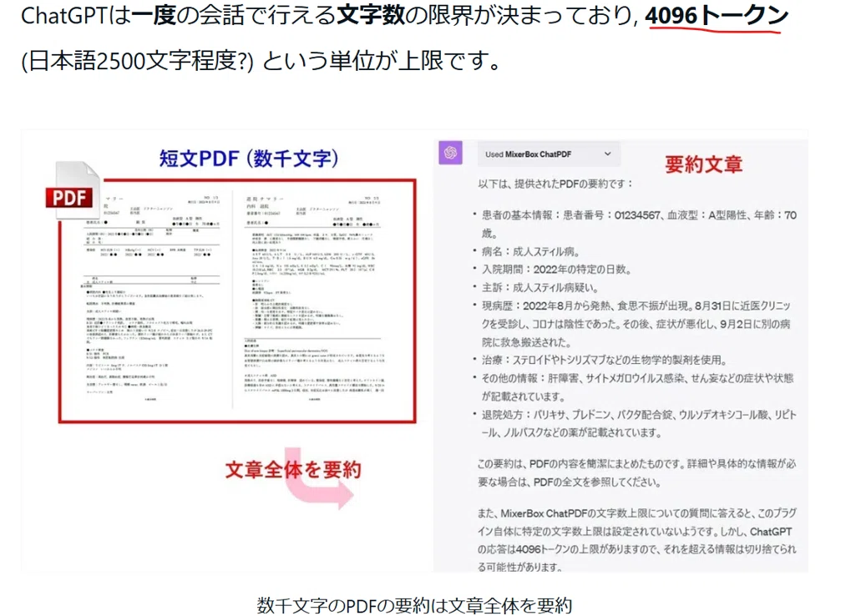The width and height of the screenshot is (851, 616).
Task: Click the bullet starting 現病歴：2022年8月
Action: (x=631, y=324)
